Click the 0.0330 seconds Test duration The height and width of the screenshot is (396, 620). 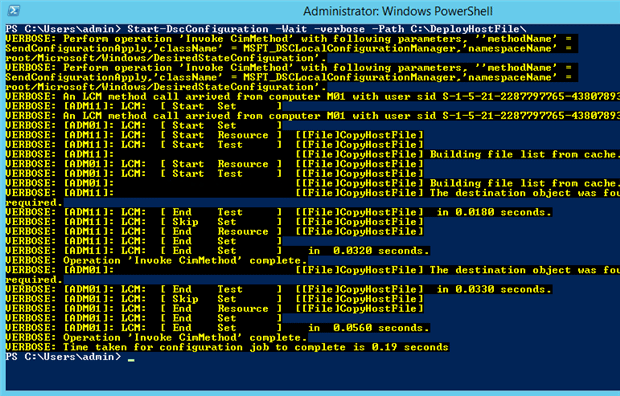494,290
